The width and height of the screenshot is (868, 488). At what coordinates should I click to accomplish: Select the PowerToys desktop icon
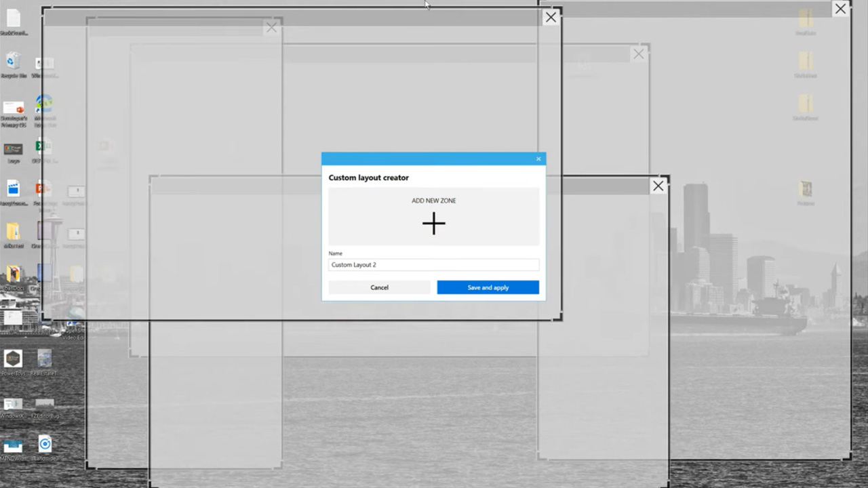coord(13,359)
